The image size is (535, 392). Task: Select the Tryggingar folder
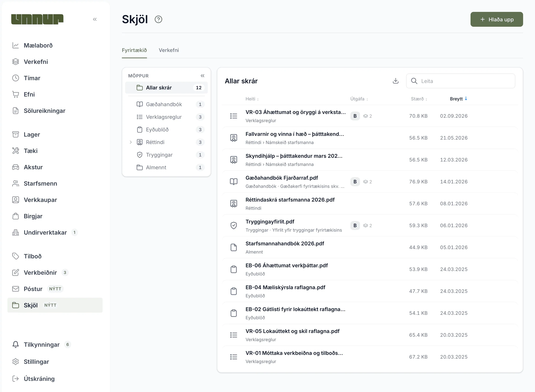pyautogui.click(x=166, y=155)
